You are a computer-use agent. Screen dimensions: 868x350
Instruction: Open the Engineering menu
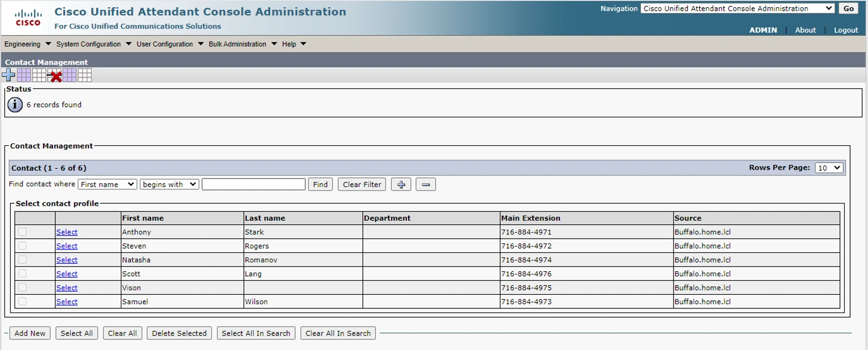(x=27, y=44)
